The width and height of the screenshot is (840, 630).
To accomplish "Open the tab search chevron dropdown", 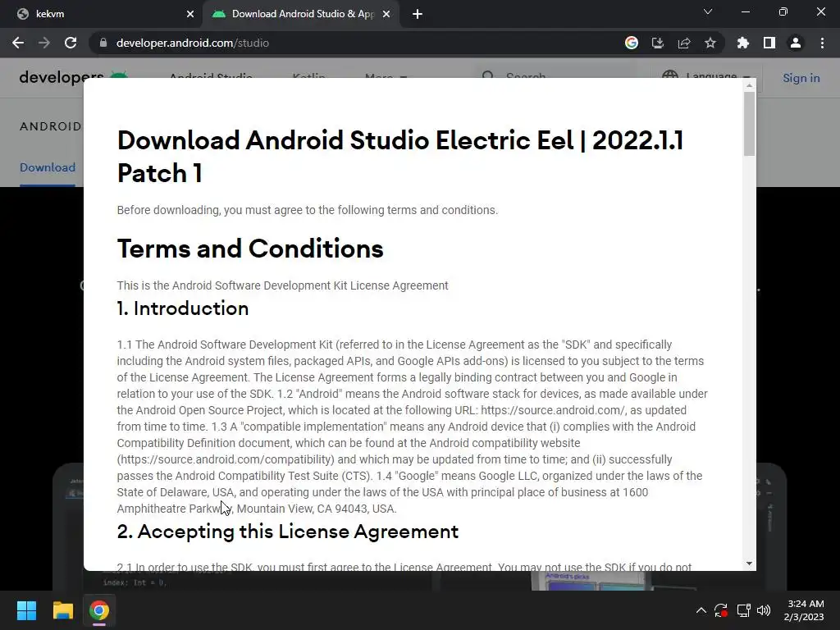I will tap(708, 11).
